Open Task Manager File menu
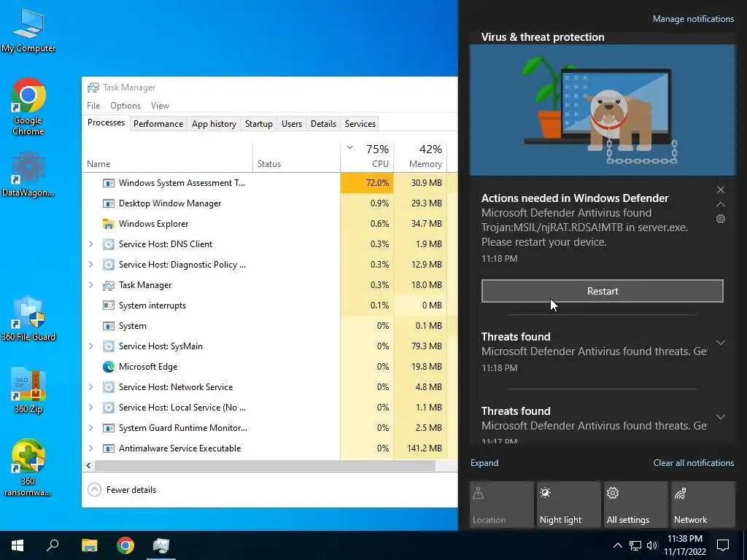The width and height of the screenshot is (747, 560). 93,106
